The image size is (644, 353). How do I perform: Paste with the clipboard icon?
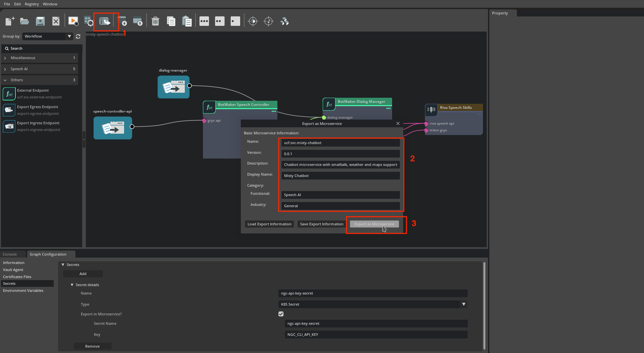point(187,21)
